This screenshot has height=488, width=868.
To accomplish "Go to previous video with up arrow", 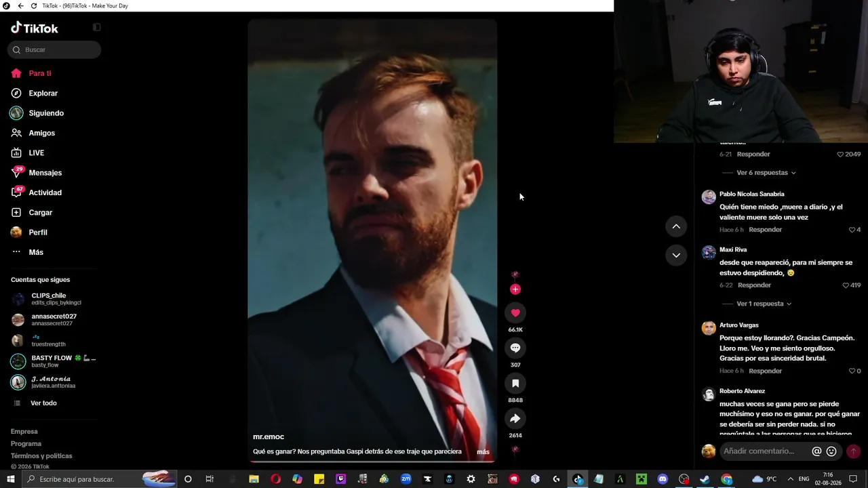I will click(x=676, y=226).
